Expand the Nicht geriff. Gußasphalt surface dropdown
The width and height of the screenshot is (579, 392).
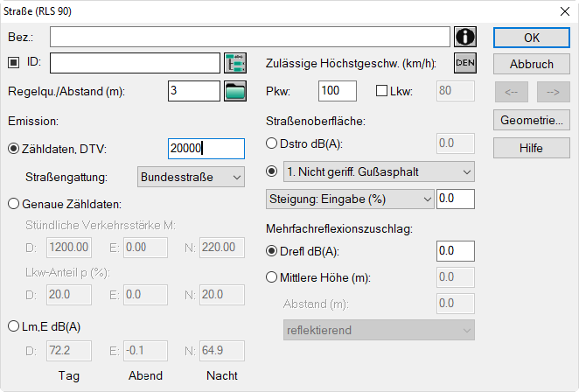[379, 171]
